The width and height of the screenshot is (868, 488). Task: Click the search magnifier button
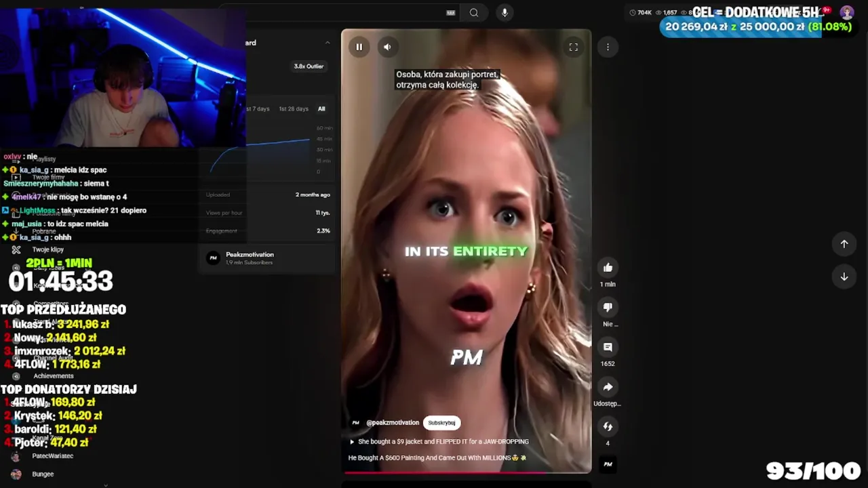(x=474, y=12)
